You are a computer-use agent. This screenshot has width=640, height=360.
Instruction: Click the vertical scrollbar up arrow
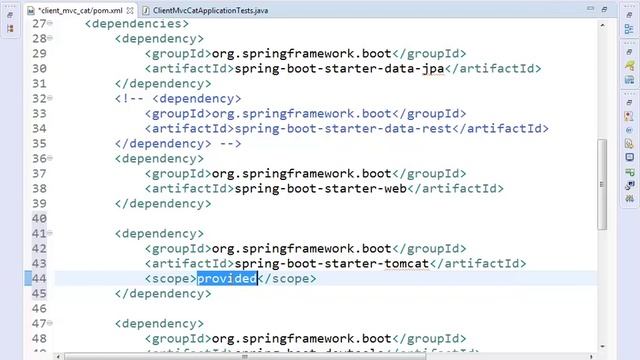click(602, 25)
